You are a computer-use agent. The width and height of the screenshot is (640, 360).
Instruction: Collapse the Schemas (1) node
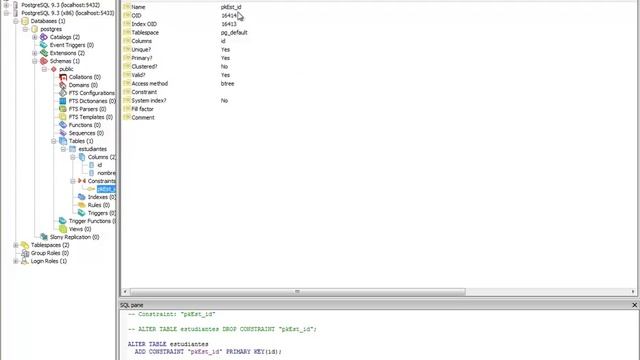[35, 61]
